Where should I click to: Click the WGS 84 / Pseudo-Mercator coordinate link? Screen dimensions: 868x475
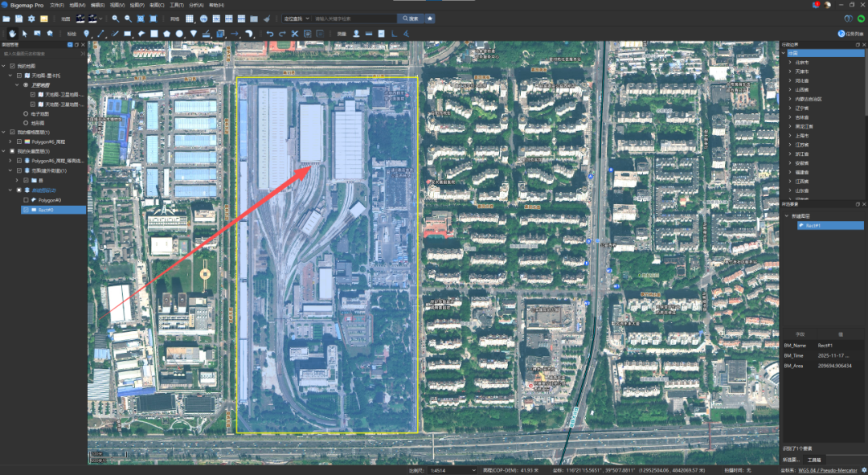tap(828, 470)
